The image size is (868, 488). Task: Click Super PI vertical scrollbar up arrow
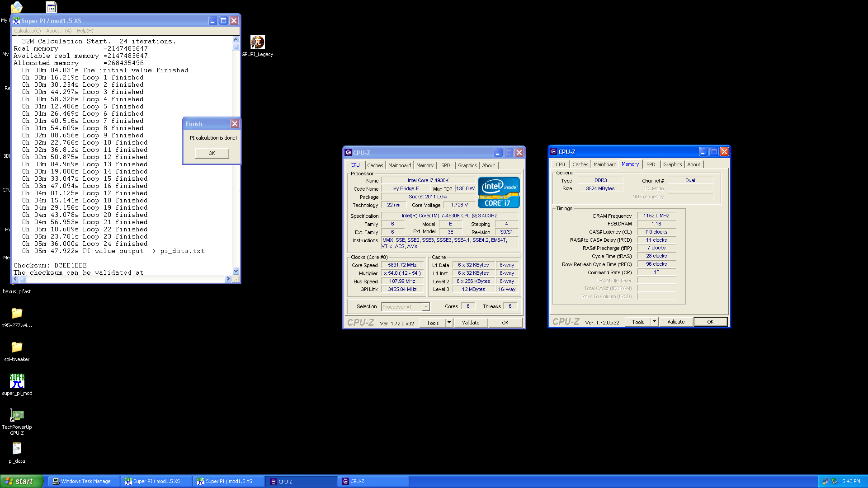tap(236, 40)
